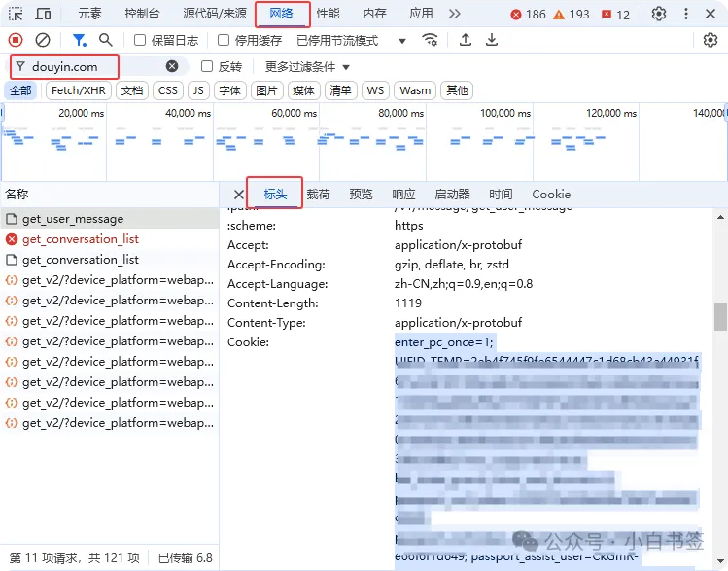Image resolution: width=728 pixels, height=571 pixels.
Task: Filter by JS type
Action: tap(198, 90)
